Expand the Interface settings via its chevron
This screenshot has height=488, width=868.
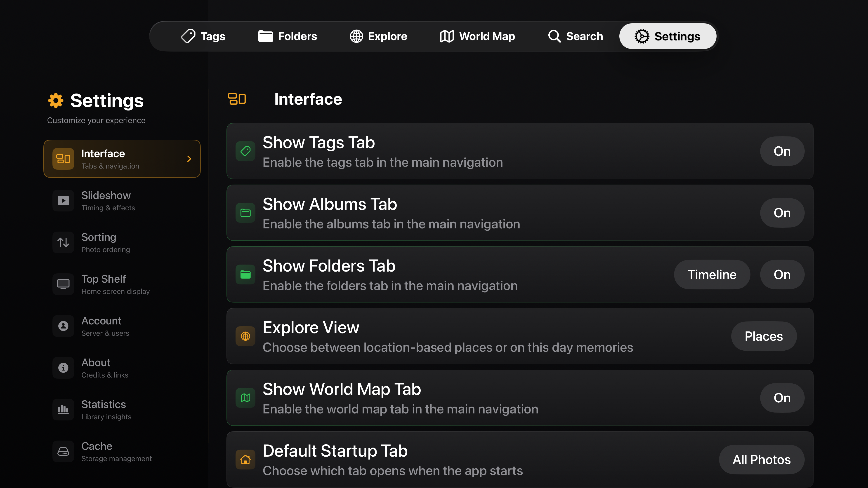pos(189,159)
